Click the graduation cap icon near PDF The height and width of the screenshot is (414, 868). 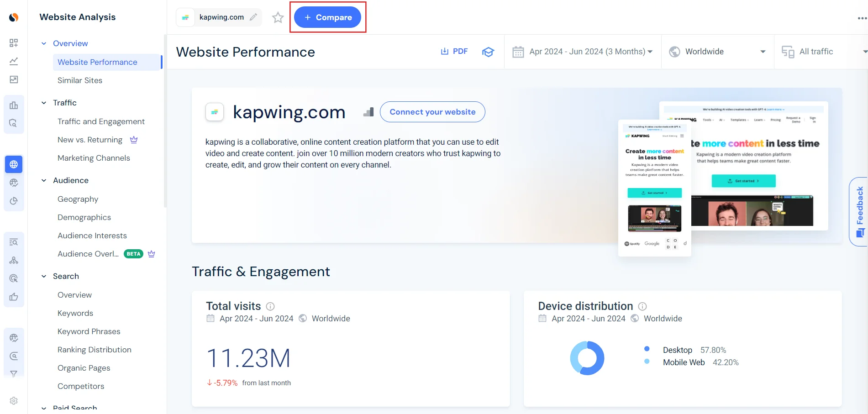[x=488, y=52]
